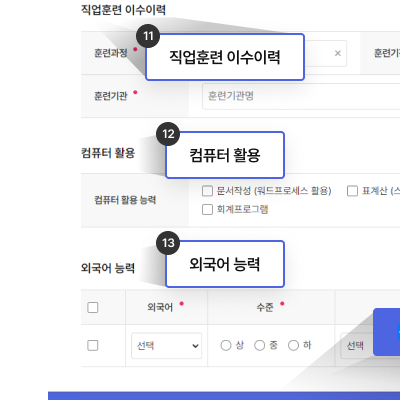Image resolution: width=400 pixels, height=400 pixels.
Task: Click the 외국어 능력 section heading
Action: pyautogui.click(x=108, y=268)
